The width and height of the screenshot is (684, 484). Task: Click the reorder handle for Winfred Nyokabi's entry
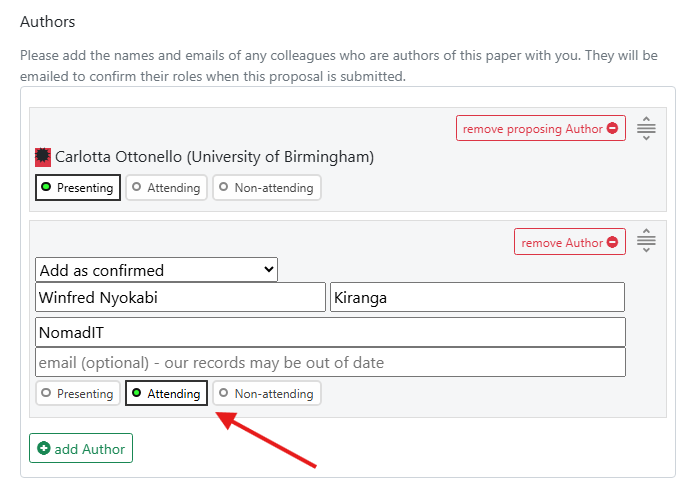pos(646,241)
